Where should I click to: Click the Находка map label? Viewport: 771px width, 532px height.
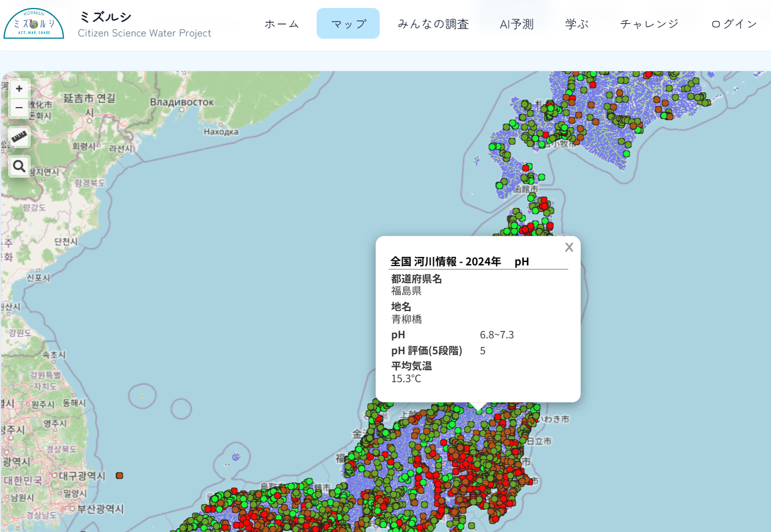click(x=221, y=132)
